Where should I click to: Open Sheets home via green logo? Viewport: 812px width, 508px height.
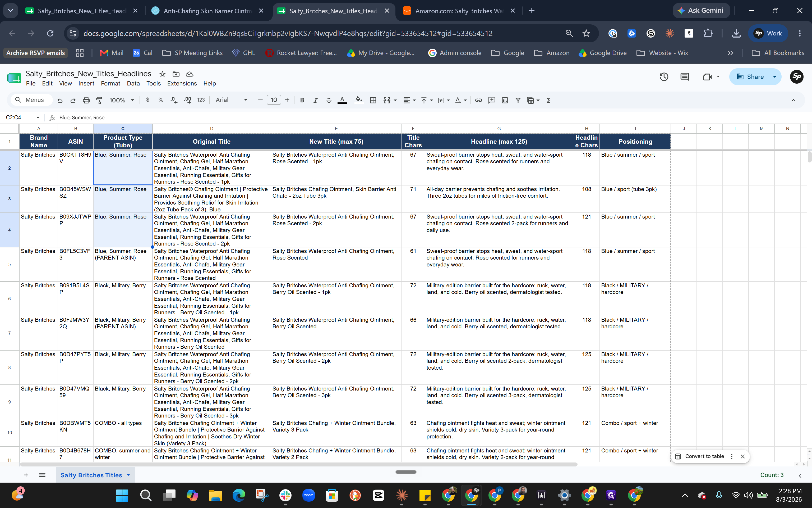click(x=14, y=78)
